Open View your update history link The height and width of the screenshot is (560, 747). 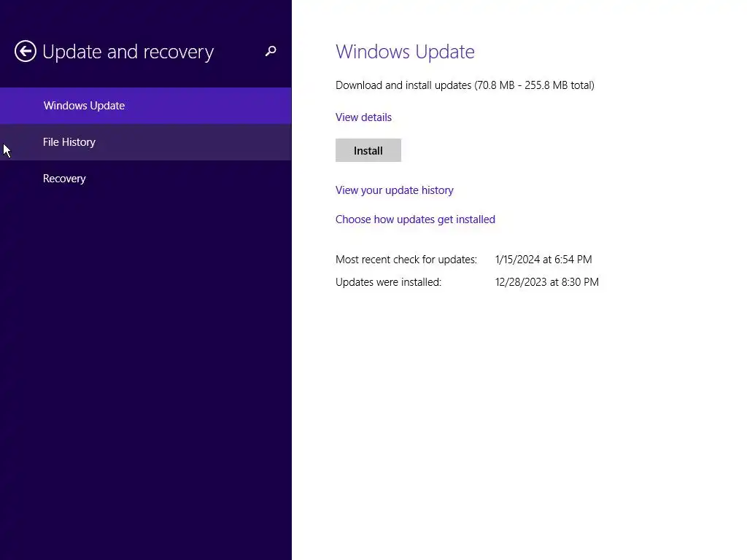pos(395,190)
